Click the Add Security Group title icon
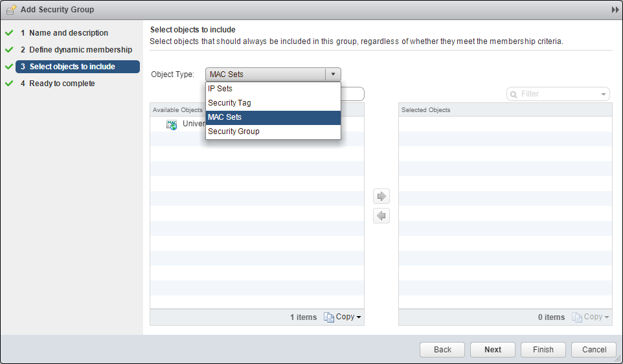The height and width of the screenshot is (364, 623). click(10, 10)
